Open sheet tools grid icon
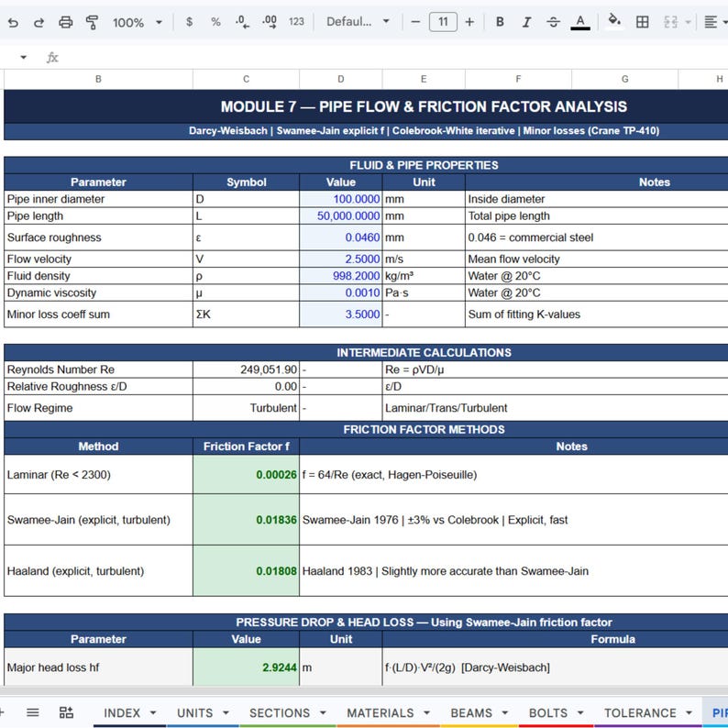This screenshot has height=728, width=728. [x=66, y=712]
